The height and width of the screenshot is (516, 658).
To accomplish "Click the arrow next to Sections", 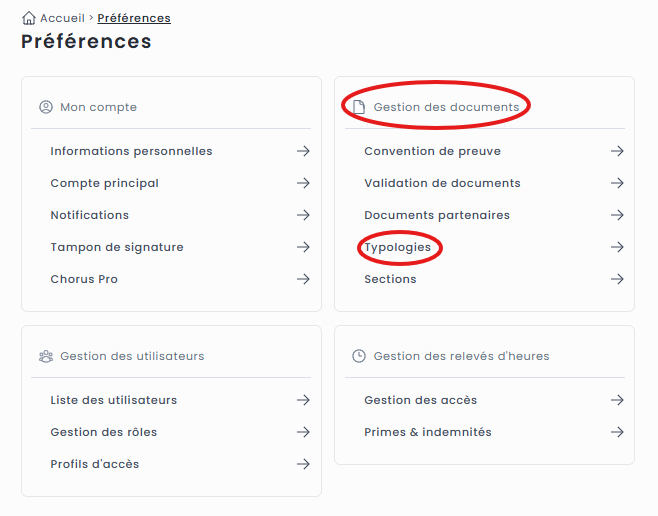I will pyautogui.click(x=617, y=279).
